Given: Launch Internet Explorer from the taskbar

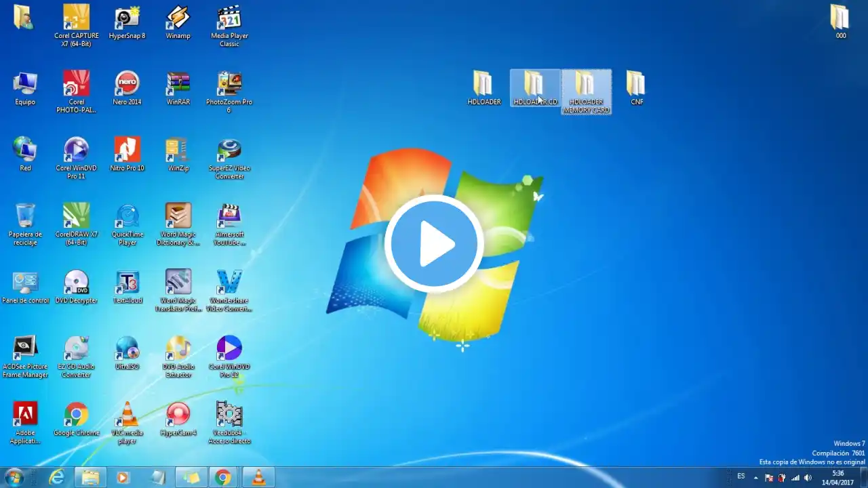Looking at the screenshot, I should pos(57,477).
